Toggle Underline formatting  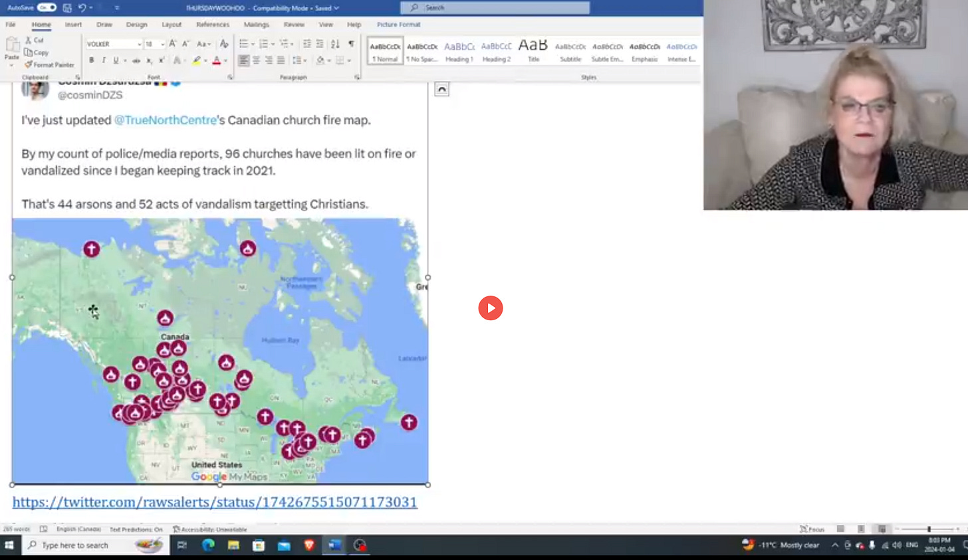(116, 60)
